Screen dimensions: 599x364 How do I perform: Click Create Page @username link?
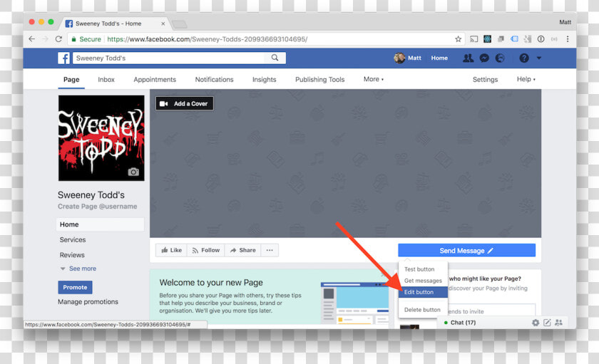point(98,207)
